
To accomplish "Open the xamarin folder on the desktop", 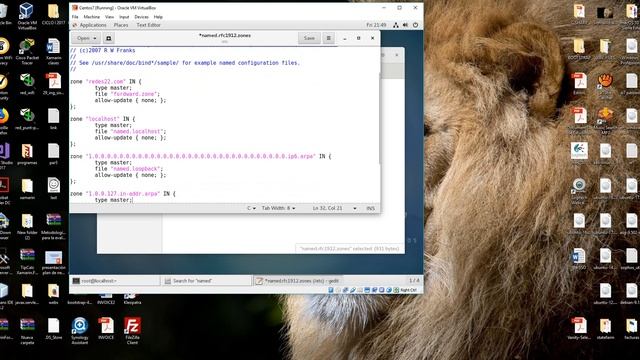I will pyautogui.click(x=27, y=189).
